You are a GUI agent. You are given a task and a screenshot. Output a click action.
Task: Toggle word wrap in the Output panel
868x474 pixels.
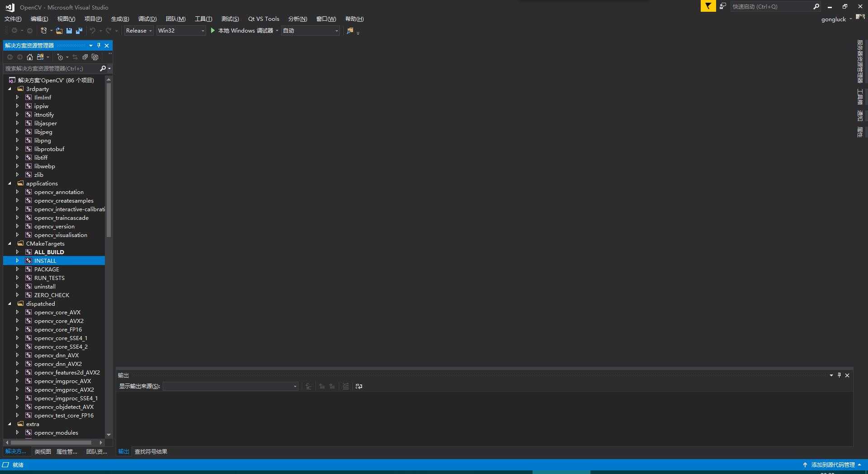(x=359, y=386)
